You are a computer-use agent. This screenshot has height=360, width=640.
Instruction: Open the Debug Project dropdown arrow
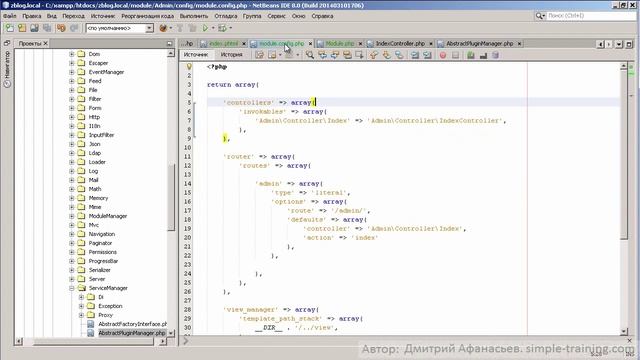click(231, 28)
